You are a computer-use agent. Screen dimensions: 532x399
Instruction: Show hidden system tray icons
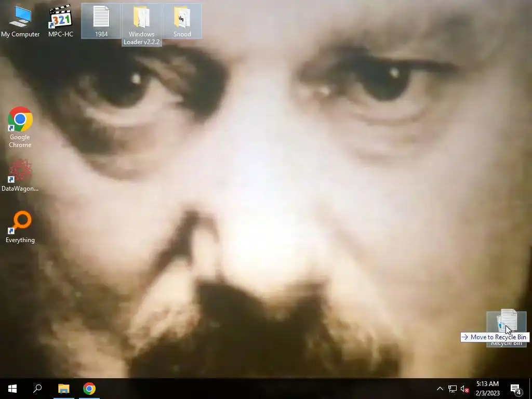click(440, 389)
